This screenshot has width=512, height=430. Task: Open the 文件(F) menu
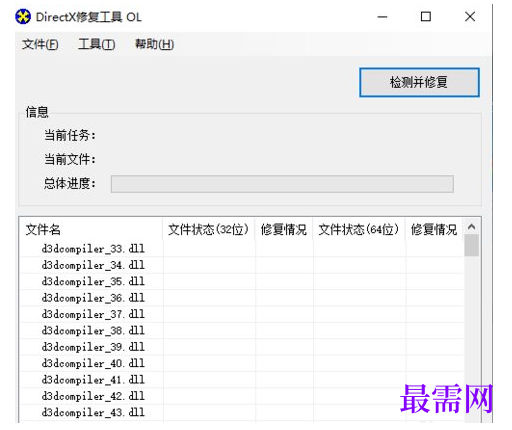(40, 44)
